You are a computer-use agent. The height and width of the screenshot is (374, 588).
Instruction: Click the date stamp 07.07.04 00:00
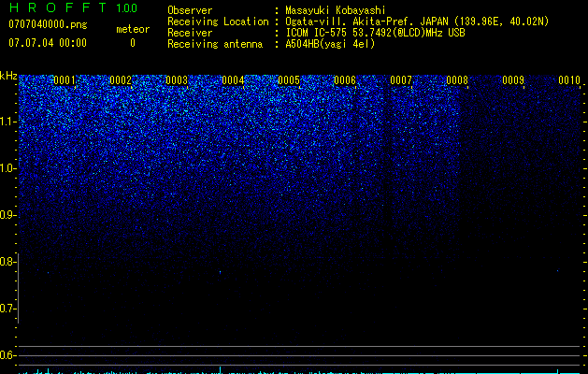pos(48,43)
